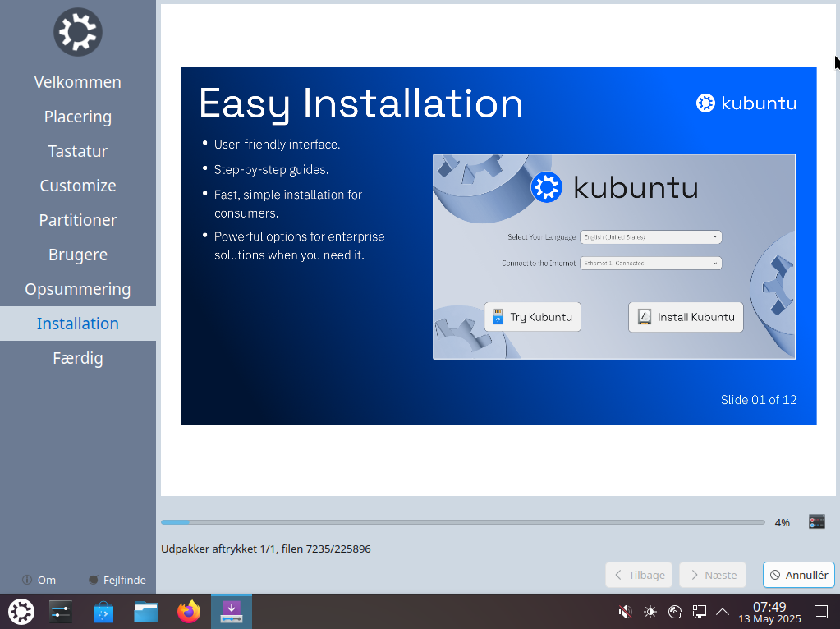Open the globe updates tray icon

(x=675, y=611)
